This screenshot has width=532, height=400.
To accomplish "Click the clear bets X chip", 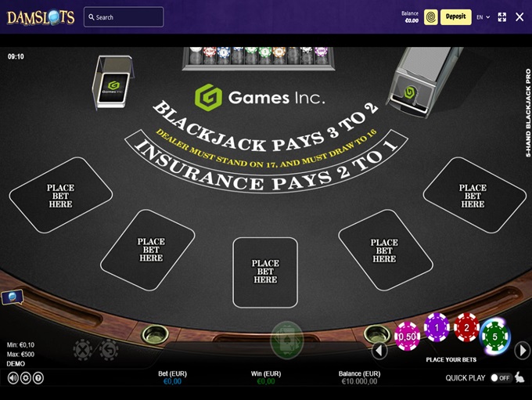I will (83, 349).
